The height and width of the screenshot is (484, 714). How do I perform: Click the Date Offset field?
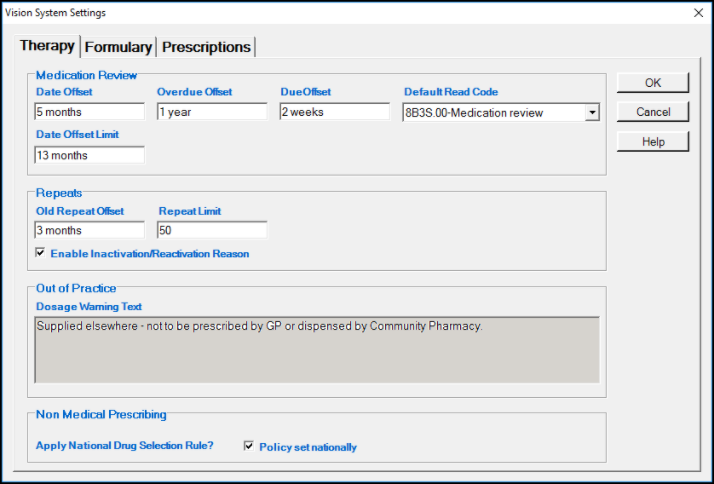89,112
